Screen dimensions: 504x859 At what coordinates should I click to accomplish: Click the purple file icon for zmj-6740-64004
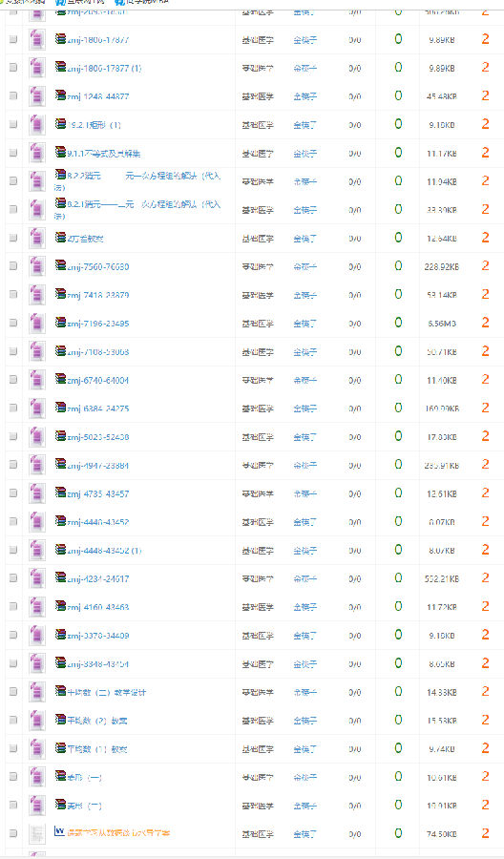[x=36, y=380]
